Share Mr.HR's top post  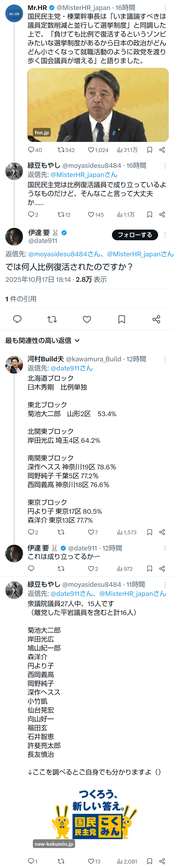[x=162, y=150]
